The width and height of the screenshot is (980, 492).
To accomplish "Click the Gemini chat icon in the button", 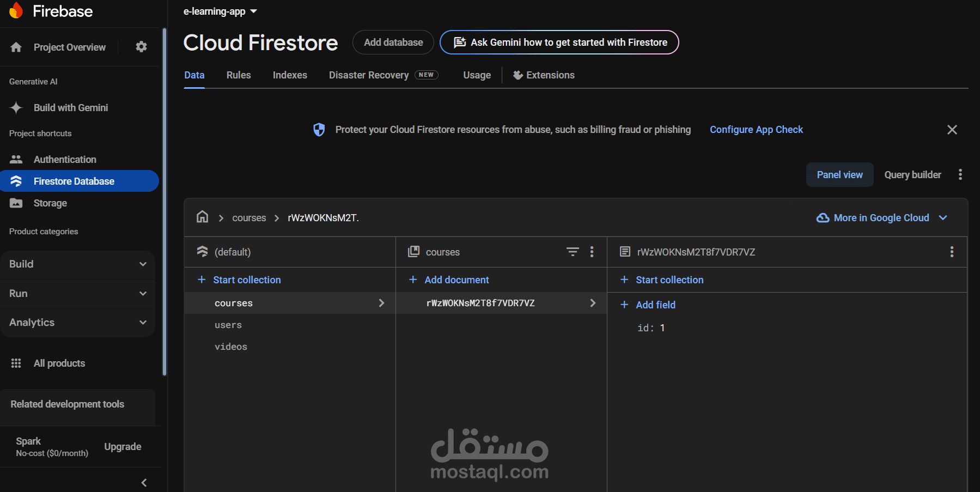I will 460,42.
